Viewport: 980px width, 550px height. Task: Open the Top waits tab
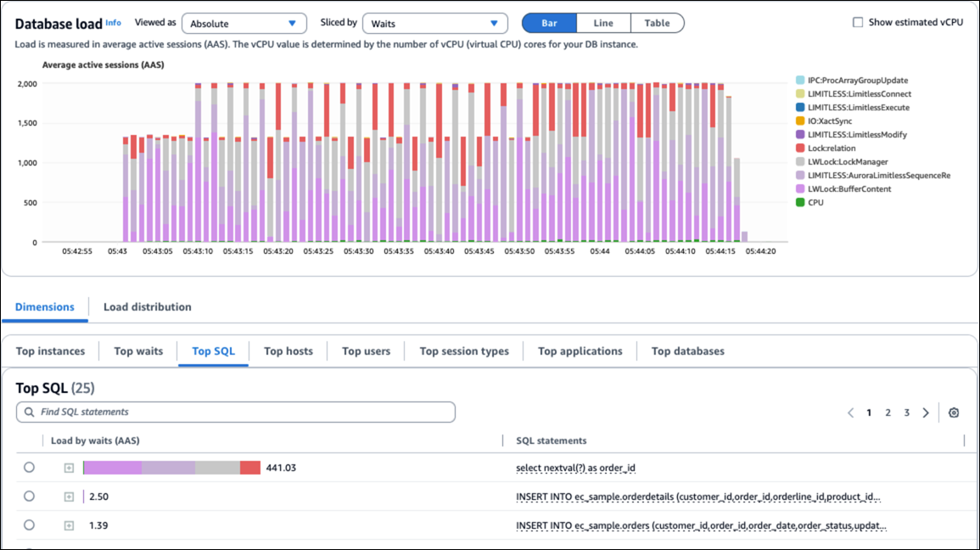137,351
